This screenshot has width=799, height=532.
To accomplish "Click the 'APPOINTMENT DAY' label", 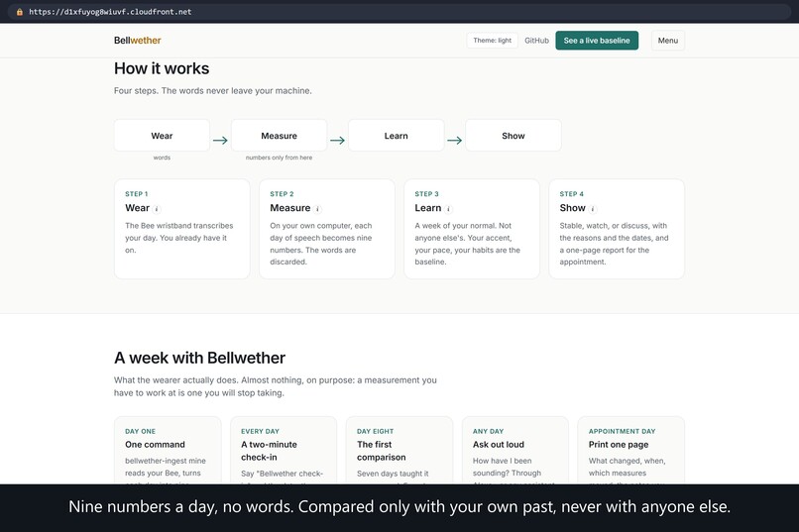I will tap(623, 431).
